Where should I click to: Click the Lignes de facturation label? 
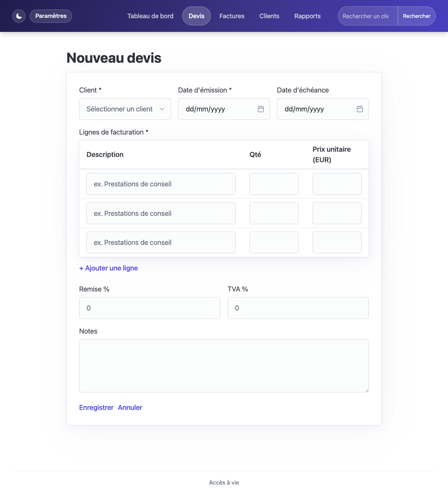pyautogui.click(x=114, y=132)
